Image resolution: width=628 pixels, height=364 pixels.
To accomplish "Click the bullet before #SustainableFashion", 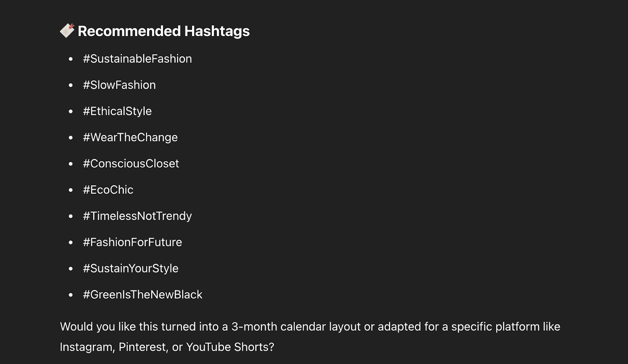I will click(x=71, y=59).
